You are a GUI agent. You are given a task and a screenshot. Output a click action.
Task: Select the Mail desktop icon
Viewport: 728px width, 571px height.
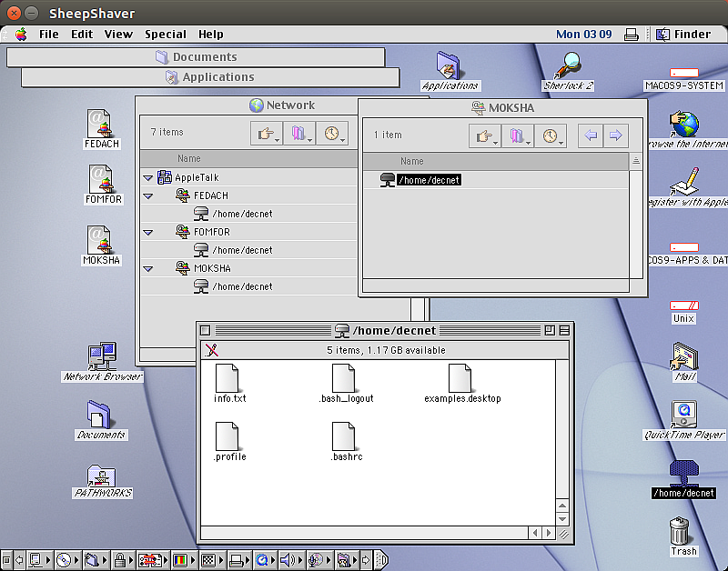[x=685, y=362]
